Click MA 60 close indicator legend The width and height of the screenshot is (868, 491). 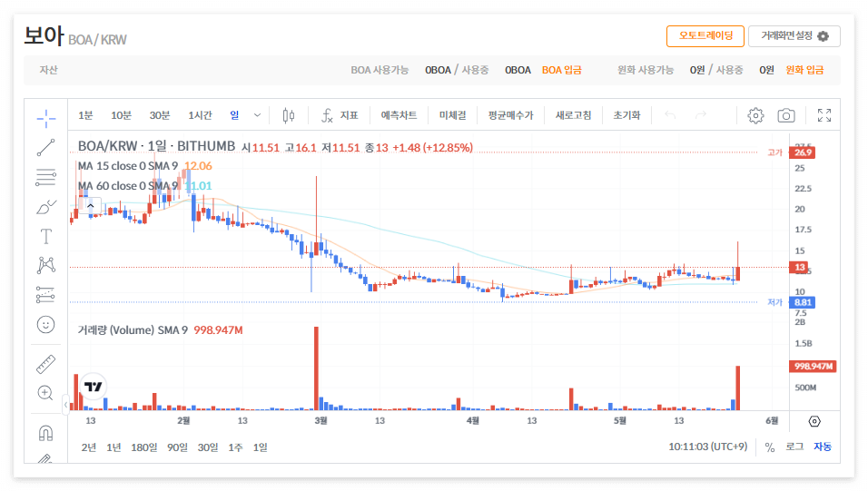coord(128,186)
